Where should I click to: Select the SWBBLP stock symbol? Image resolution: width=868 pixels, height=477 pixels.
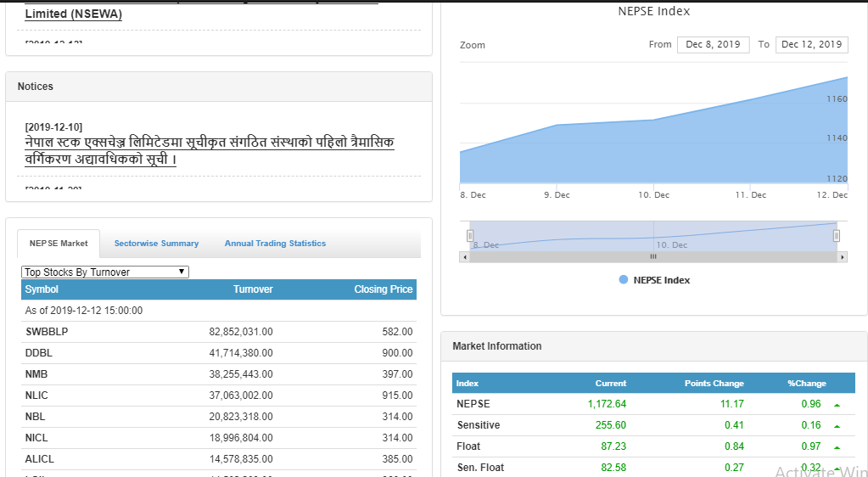click(x=47, y=332)
